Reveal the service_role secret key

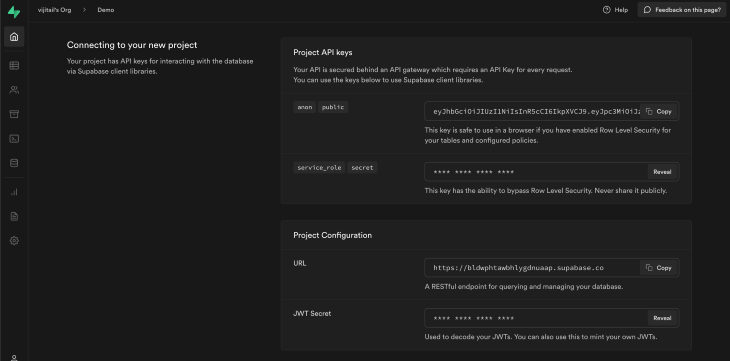[662, 172]
